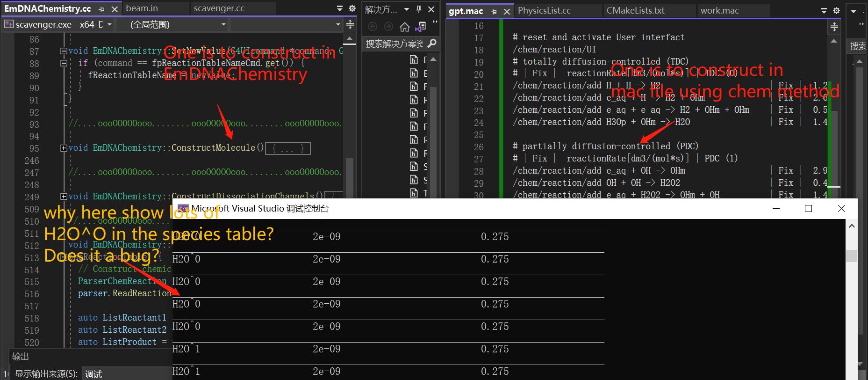
Task: Open the CMakeLists.txt tab
Action: coord(635,10)
